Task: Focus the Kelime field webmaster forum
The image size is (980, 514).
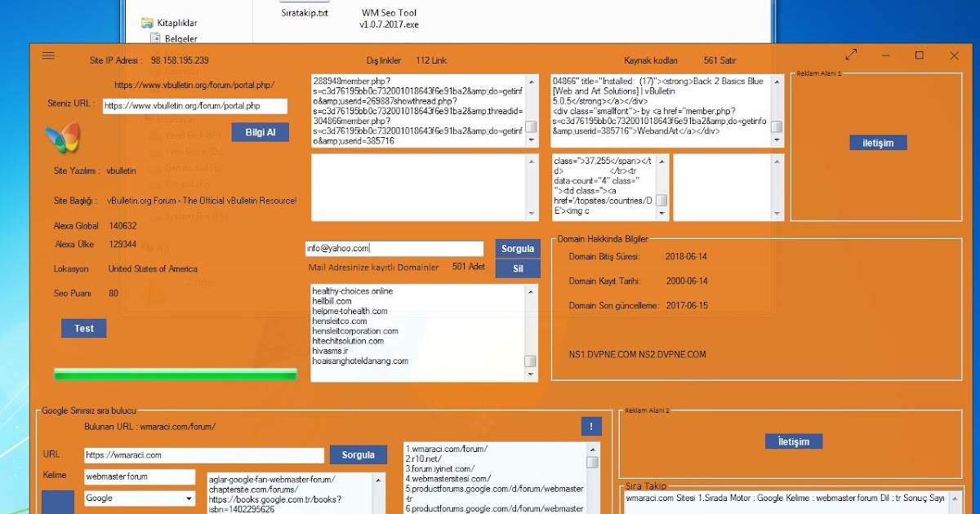Action: click(140, 476)
